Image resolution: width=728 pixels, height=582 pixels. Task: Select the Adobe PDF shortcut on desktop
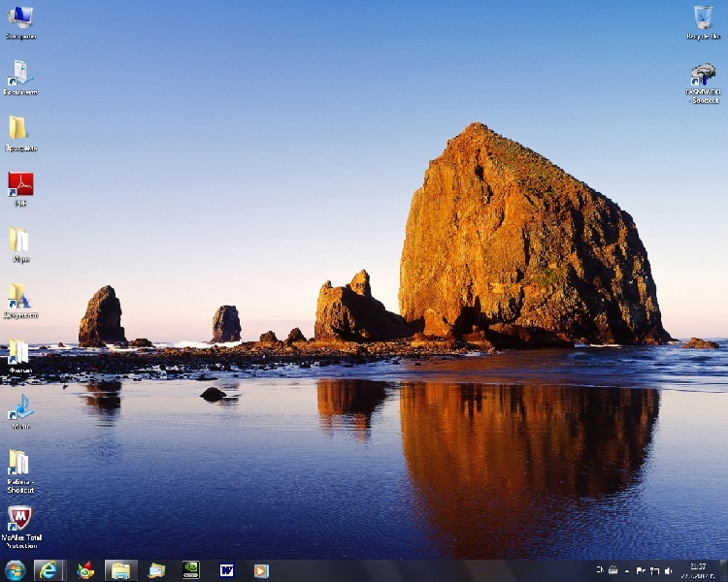(x=20, y=184)
